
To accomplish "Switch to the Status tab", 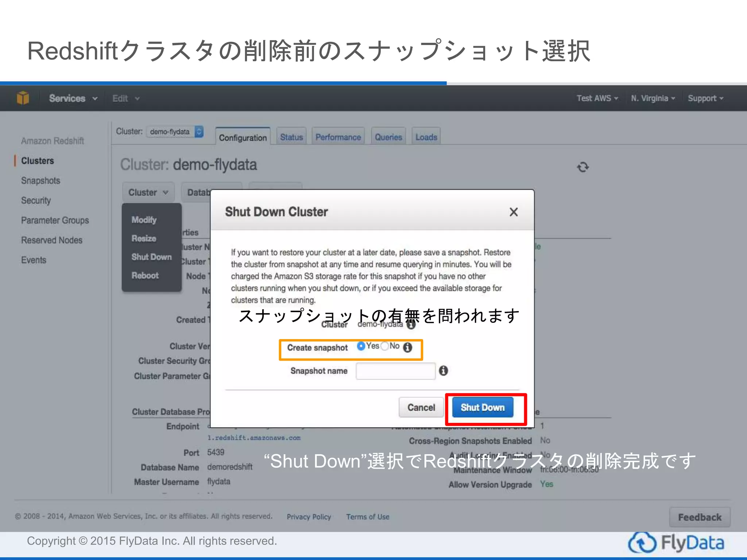I will 291,137.
